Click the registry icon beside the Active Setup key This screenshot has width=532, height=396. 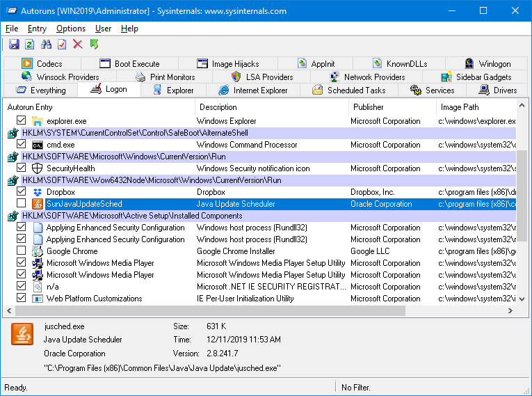13,216
